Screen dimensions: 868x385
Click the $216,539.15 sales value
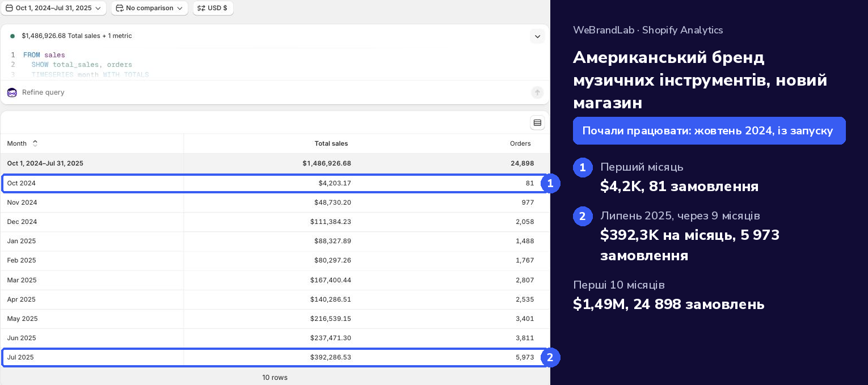click(331, 319)
